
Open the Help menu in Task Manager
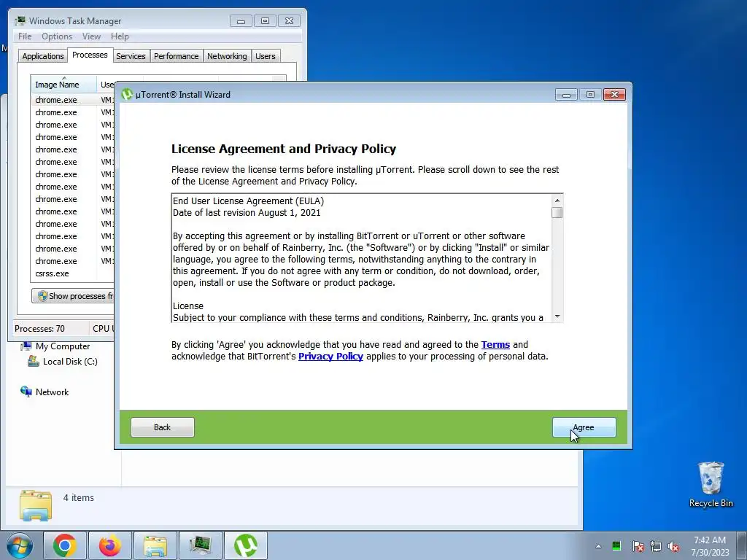[120, 36]
